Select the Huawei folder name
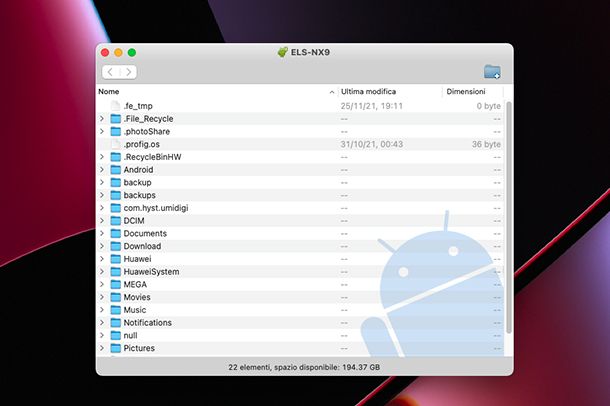This screenshot has width=610, height=406. (137, 259)
